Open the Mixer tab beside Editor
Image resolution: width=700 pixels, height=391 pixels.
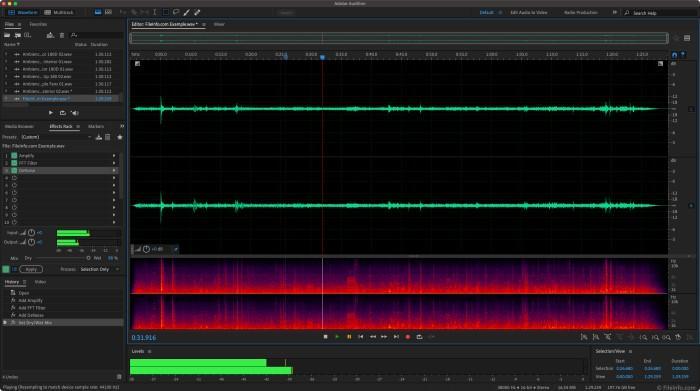click(x=219, y=24)
